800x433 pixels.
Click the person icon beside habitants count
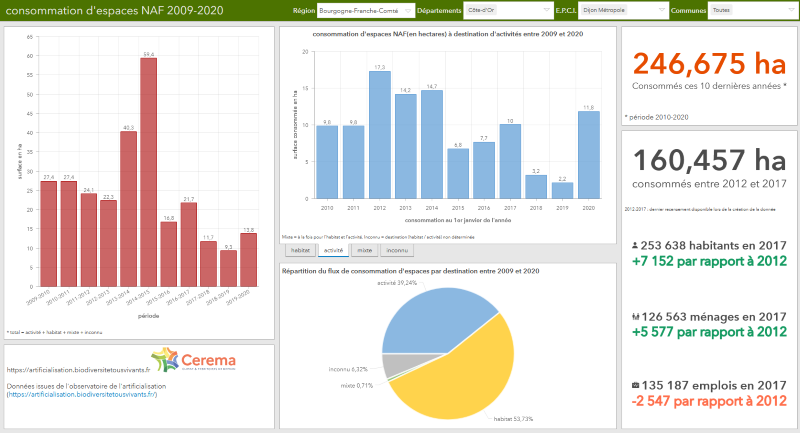[637, 246]
